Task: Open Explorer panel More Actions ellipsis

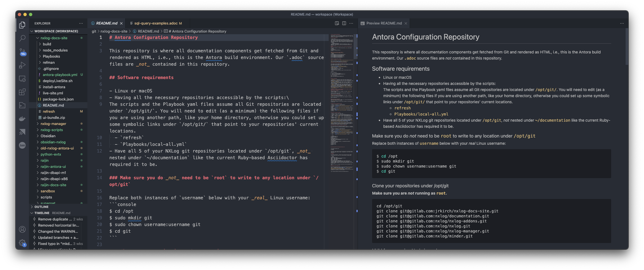Action: [x=81, y=23]
